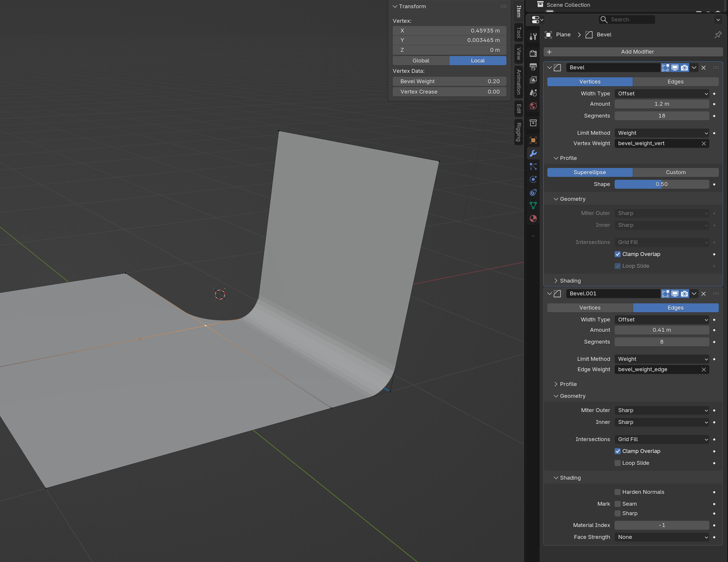Image resolution: width=728 pixels, height=562 pixels.
Task: Open the Object properties tab
Action: coord(533,140)
